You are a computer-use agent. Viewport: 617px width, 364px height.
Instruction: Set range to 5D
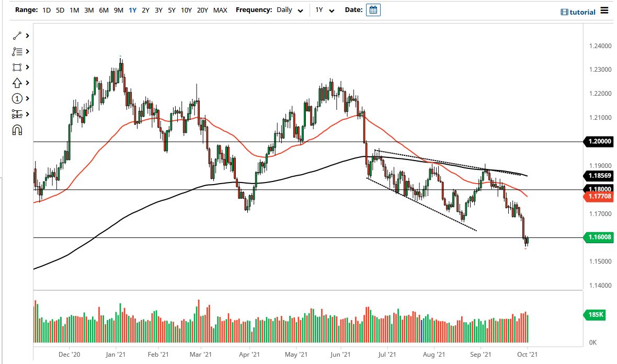[60, 10]
